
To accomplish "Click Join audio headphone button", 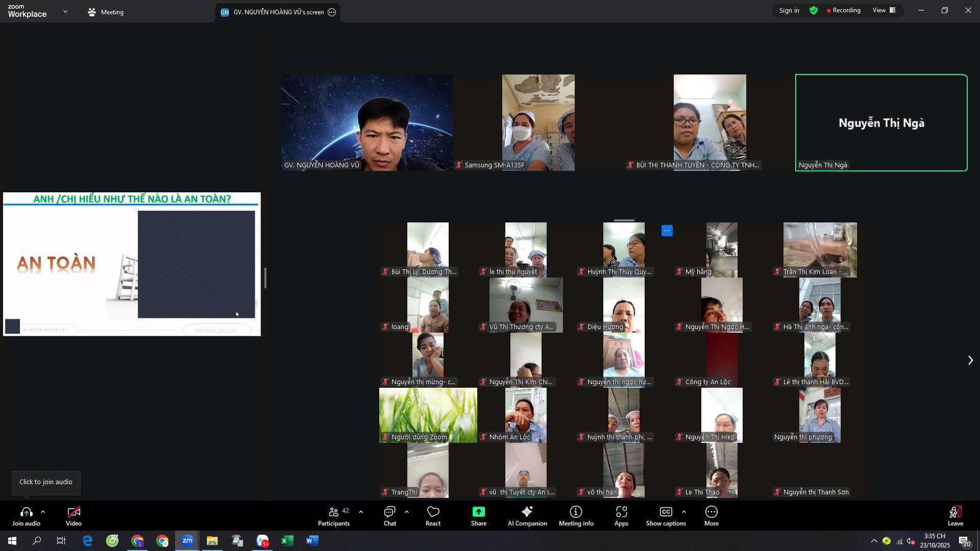I will 26,516.
